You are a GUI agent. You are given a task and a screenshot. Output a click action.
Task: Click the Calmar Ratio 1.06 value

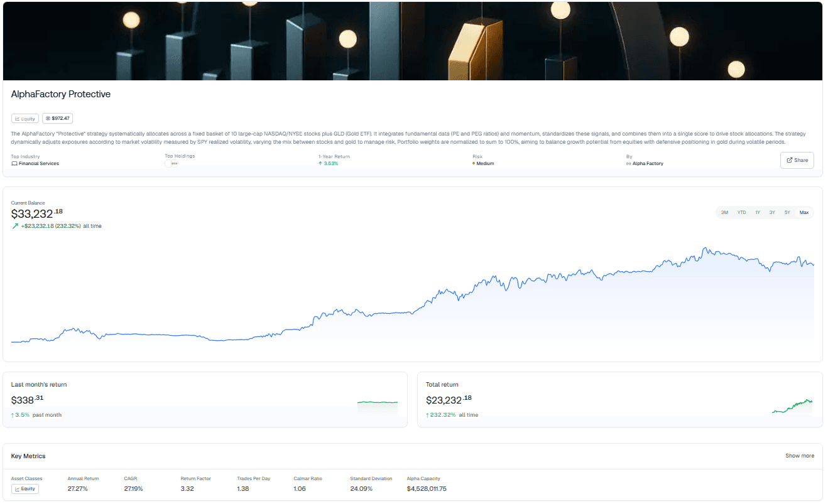[x=300, y=489]
